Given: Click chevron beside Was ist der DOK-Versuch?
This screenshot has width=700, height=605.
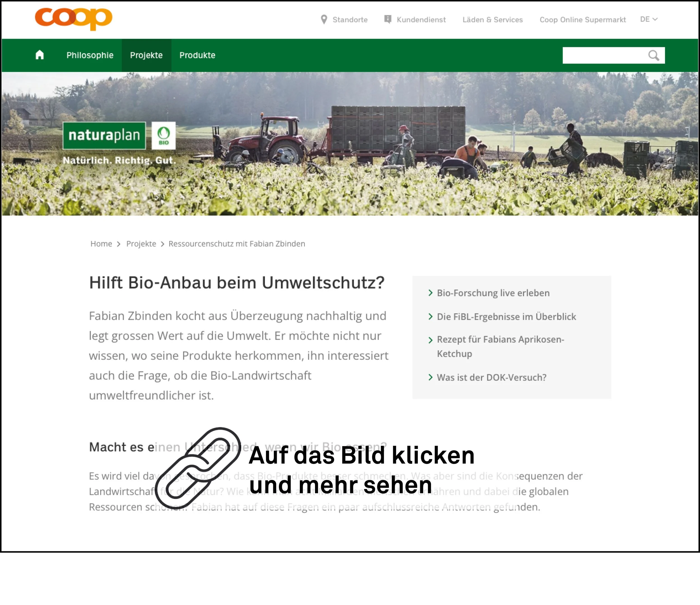Looking at the screenshot, I should tap(430, 377).
